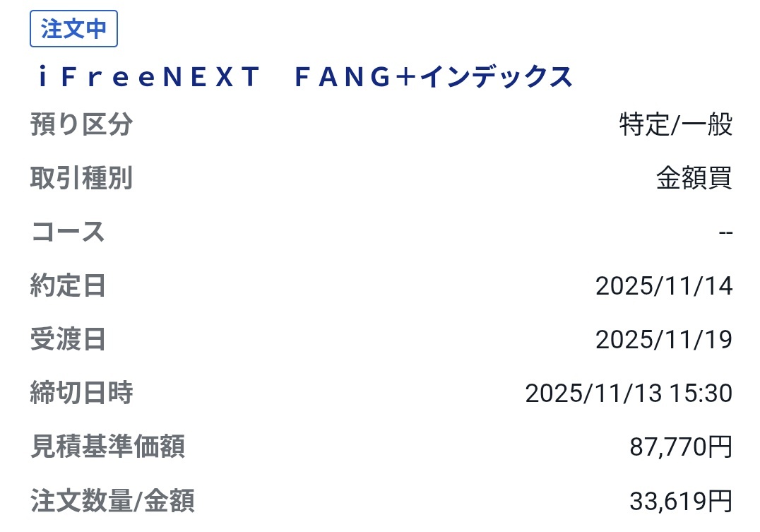Screen dimensions: 760x532
Task: Click the 特定/一般 account type value
Action: coord(675,125)
